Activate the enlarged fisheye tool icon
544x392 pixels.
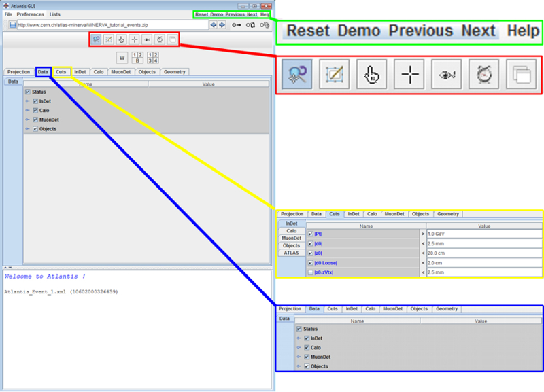pos(448,75)
